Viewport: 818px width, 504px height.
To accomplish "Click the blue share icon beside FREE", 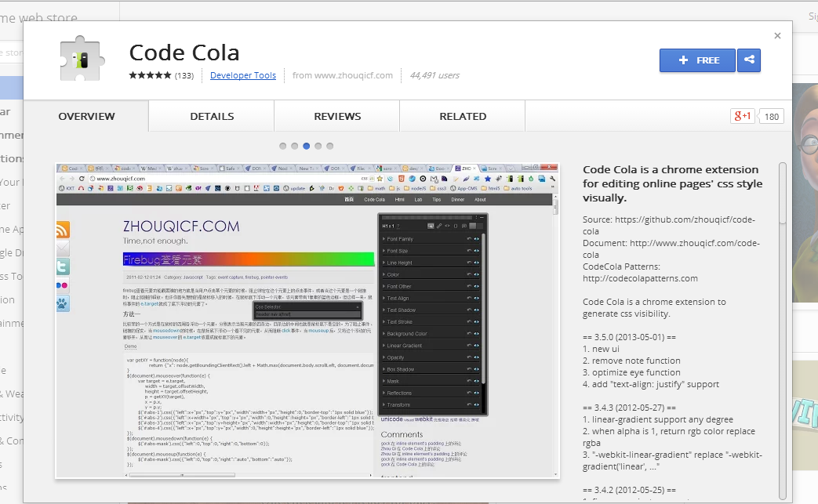I will 748,60.
